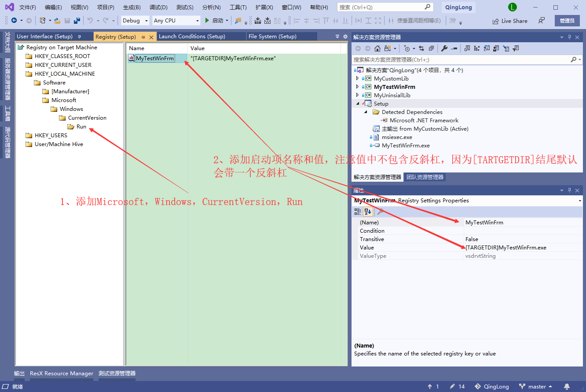Expand the MyUninsiallLib project node

click(357, 95)
